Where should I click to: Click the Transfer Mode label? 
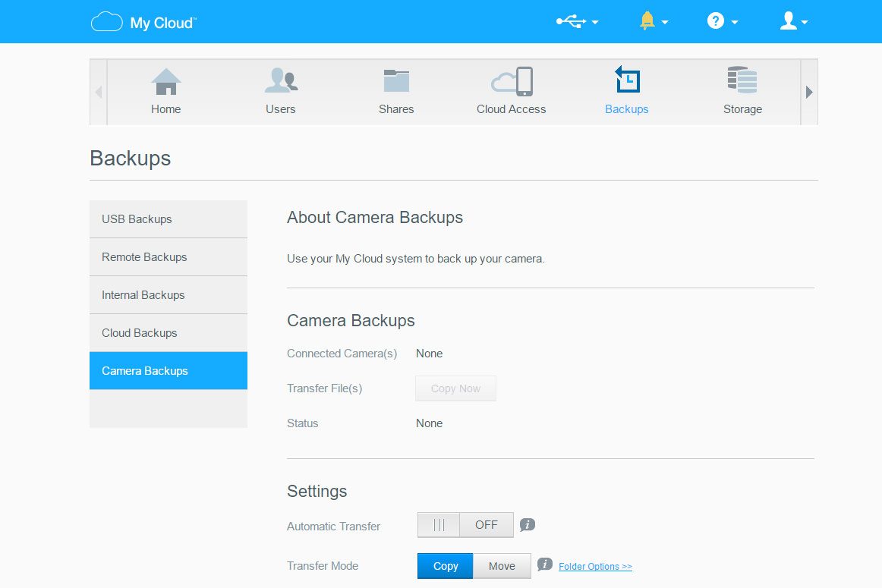click(323, 566)
